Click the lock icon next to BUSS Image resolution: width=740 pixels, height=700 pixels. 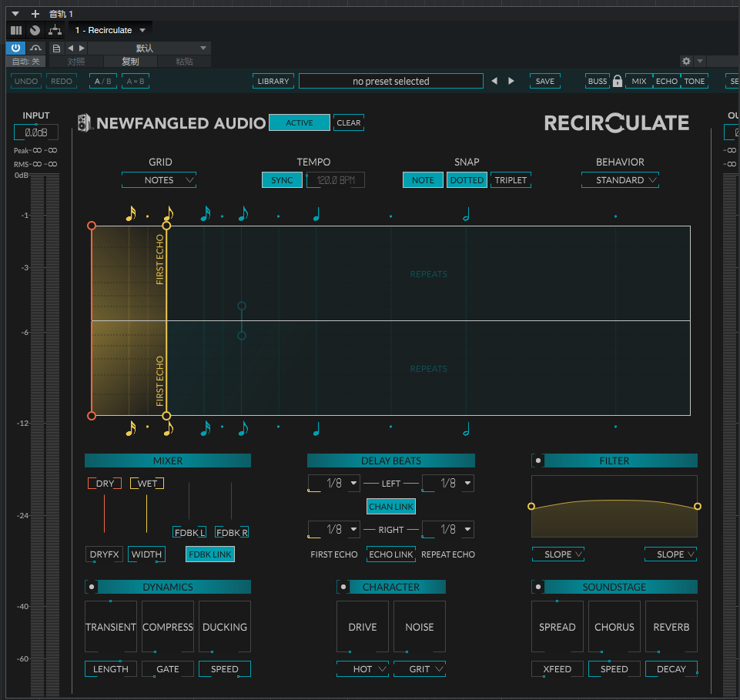coord(618,81)
